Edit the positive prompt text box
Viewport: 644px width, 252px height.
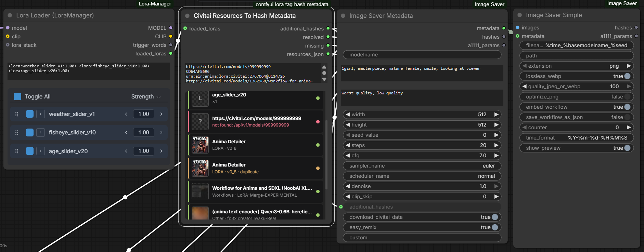(x=422, y=73)
